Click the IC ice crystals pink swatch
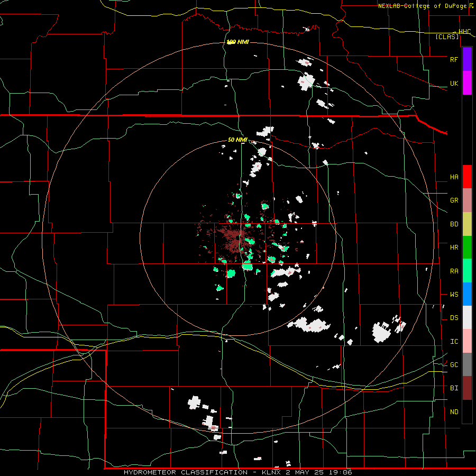This screenshot has height=476, width=476. (467, 341)
